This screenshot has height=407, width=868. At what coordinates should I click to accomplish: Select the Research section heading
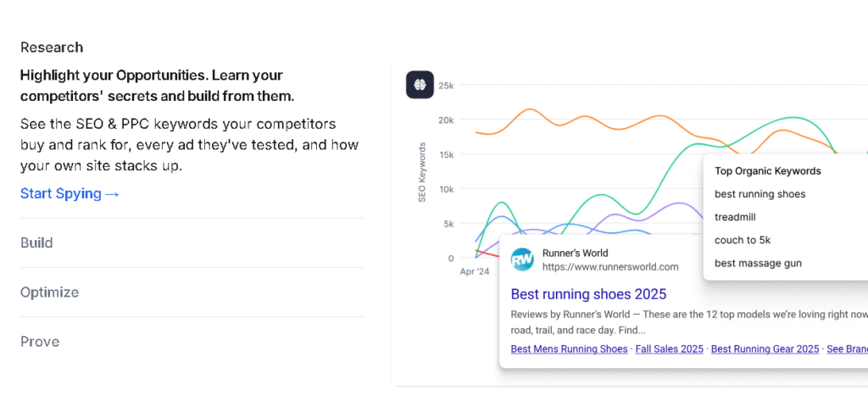[x=52, y=47]
